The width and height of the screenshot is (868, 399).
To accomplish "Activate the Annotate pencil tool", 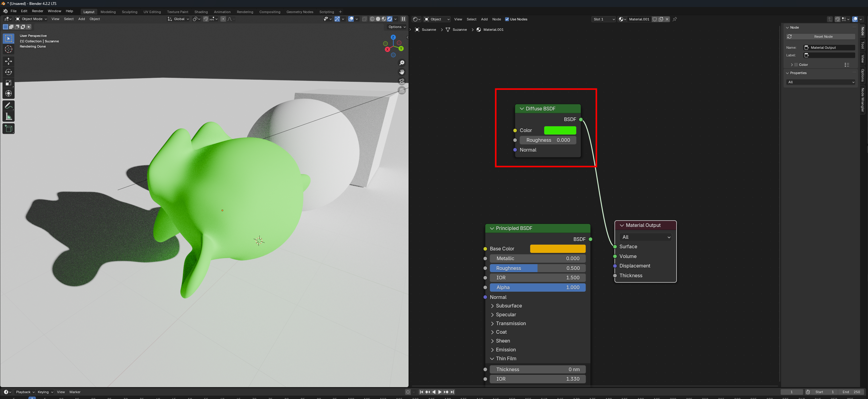I will pyautogui.click(x=9, y=106).
